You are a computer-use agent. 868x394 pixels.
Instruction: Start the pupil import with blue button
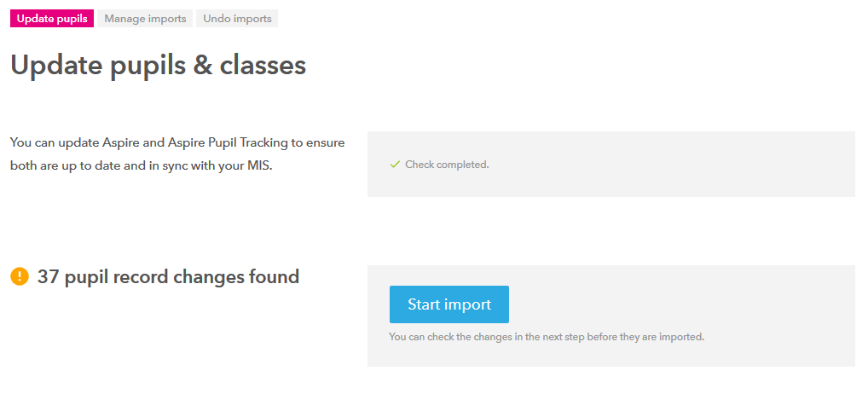(x=449, y=304)
